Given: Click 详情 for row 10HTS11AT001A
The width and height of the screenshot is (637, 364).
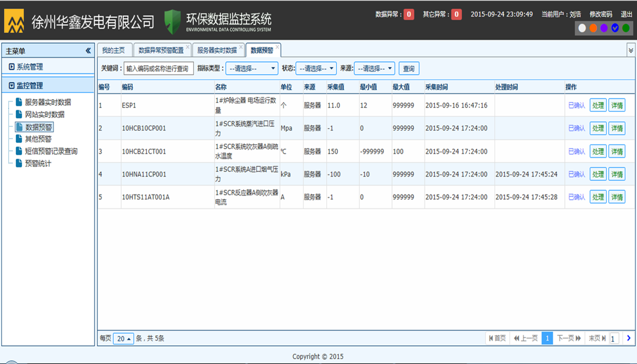Looking at the screenshot, I should pyautogui.click(x=617, y=197).
